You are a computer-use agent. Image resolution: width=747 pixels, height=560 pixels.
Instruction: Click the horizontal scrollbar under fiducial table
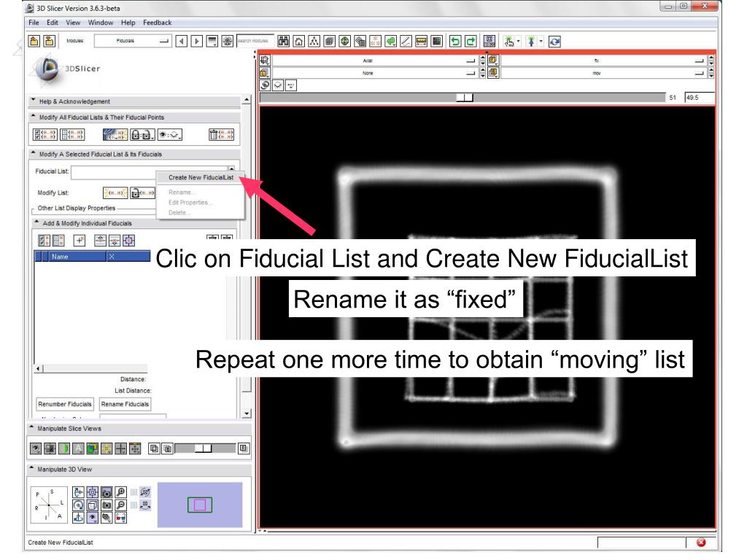90,368
